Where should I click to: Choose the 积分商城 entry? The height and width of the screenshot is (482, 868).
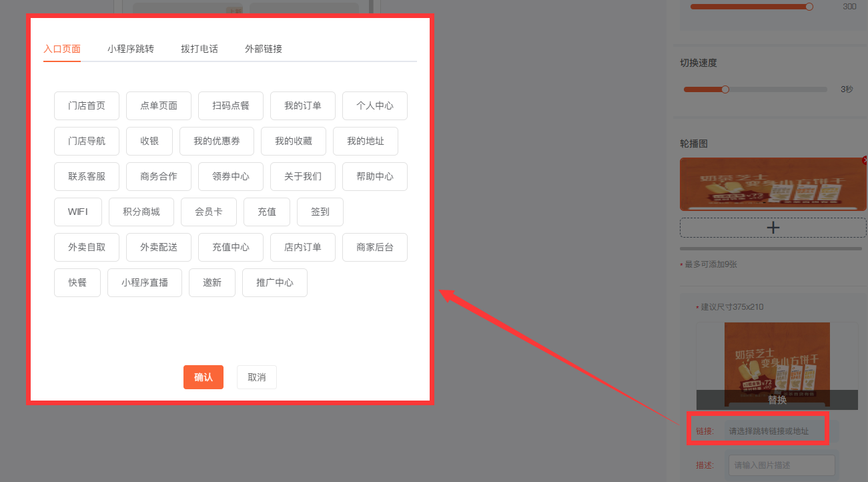click(x=141, y=212)
